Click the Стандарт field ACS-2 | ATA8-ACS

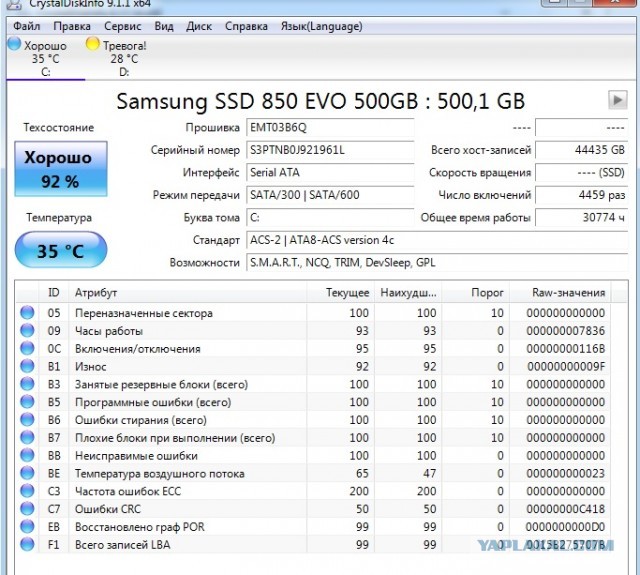click(x=437, y=240)
